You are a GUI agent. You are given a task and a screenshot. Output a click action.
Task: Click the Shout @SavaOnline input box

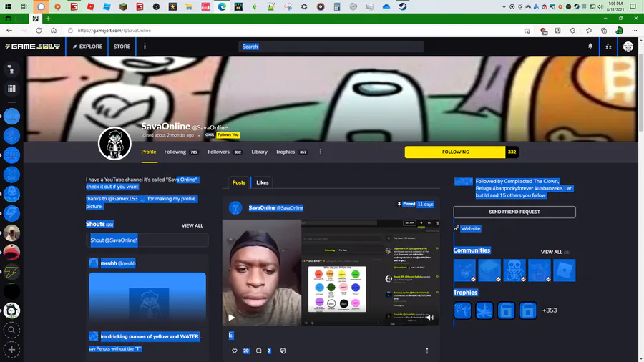pyautogui.click(x=147, y=240)
